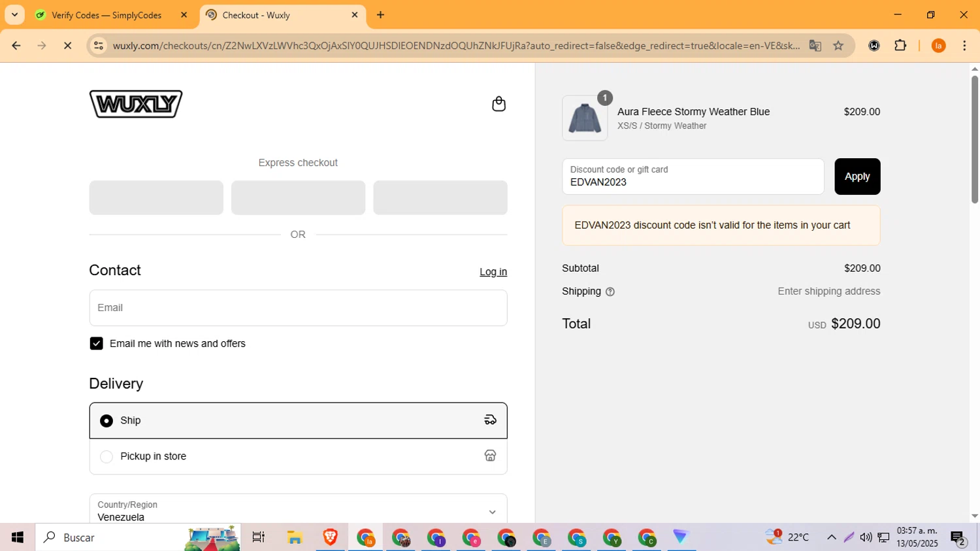The height and width of the screenshot is (551, 980).
Task: Close the Checkout - Wuxly tab
Action: point(355,15)
